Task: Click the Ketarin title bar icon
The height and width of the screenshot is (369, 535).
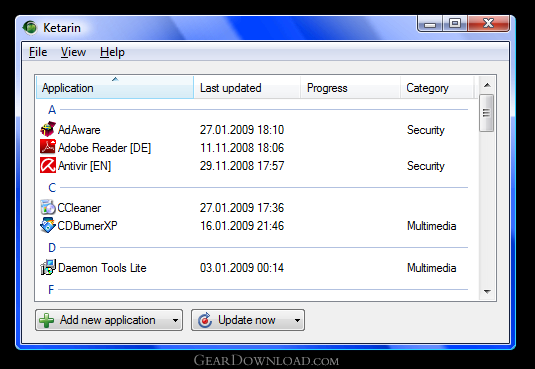Action: click(30, 27)
